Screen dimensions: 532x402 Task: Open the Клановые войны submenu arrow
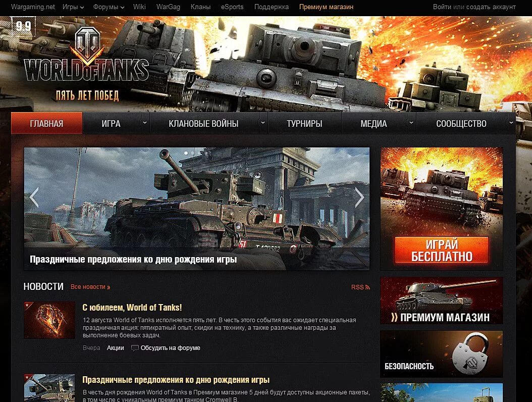262,123
